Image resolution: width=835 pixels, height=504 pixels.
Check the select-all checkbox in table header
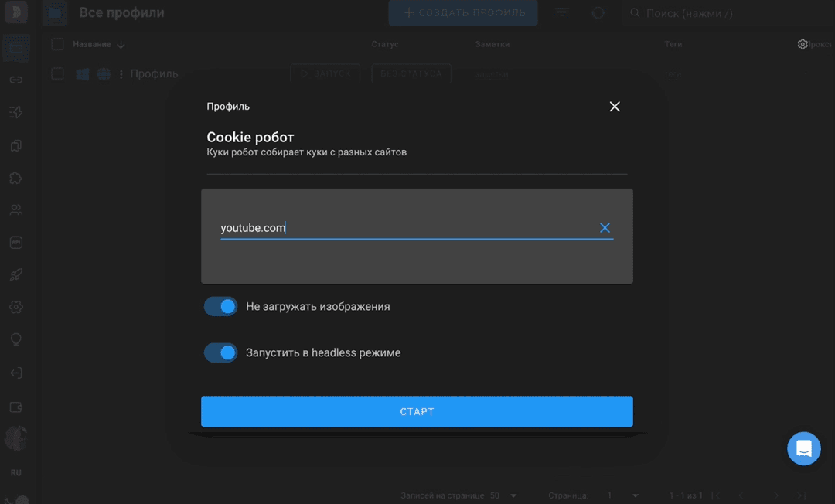(57, 45)
